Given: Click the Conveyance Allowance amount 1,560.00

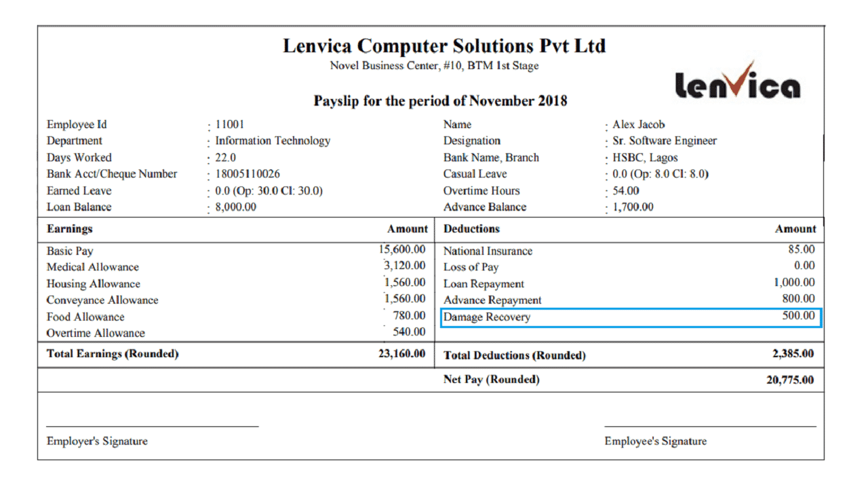Looking at the screenshot, I should click(x=405, y=299).
